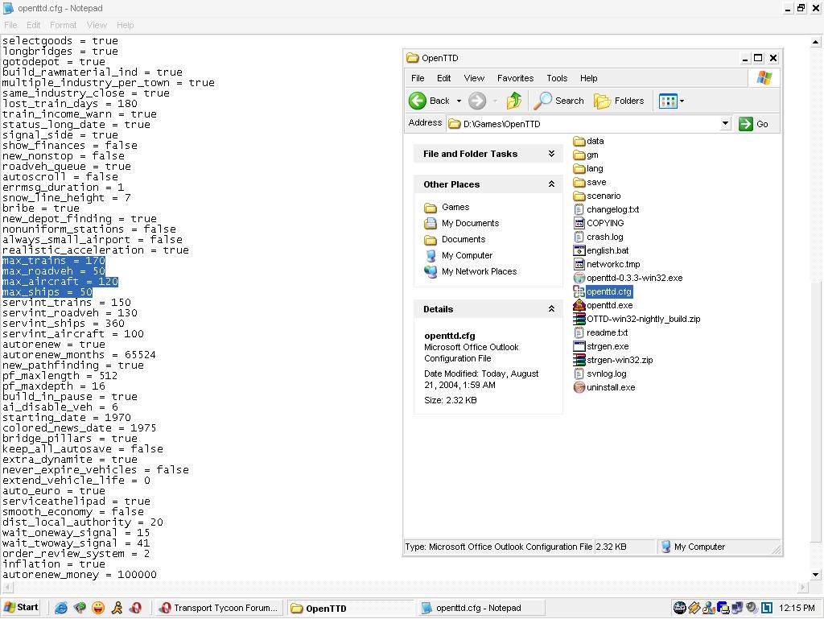The width and height of the screenshot is (824, 644).
Task: Click the max_trains = 170 line in Notepad
Action: (54, 260)
